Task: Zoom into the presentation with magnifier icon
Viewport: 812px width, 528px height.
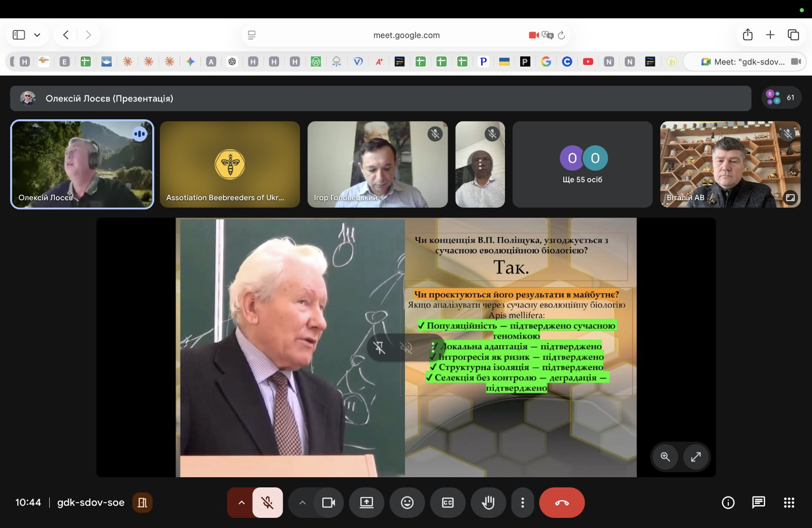Action: click(x=665, y=457)
